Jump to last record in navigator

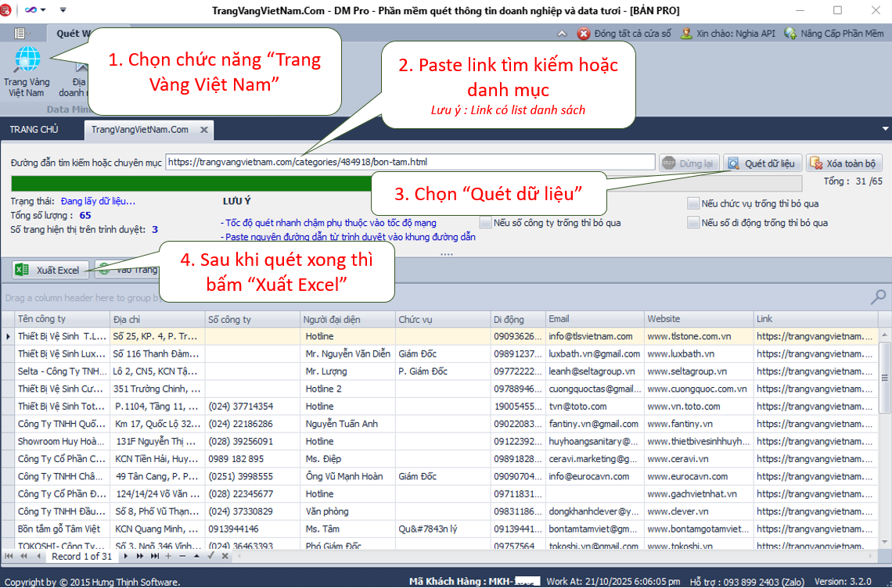pyautogui.click(x=153, y=556)
